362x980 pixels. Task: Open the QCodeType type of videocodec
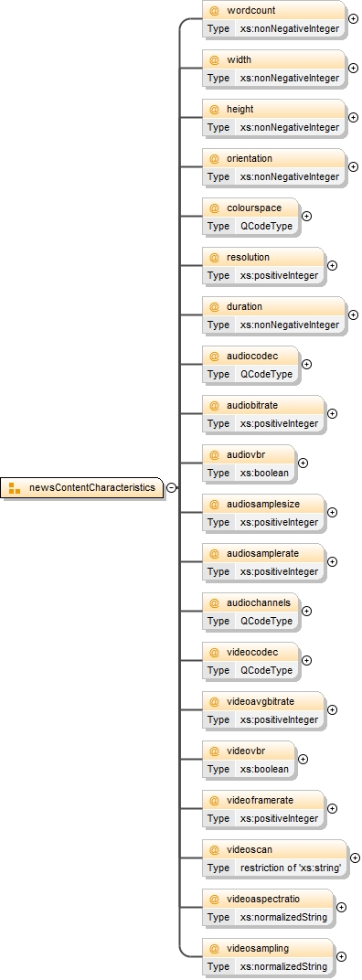(x=266, y=670)
